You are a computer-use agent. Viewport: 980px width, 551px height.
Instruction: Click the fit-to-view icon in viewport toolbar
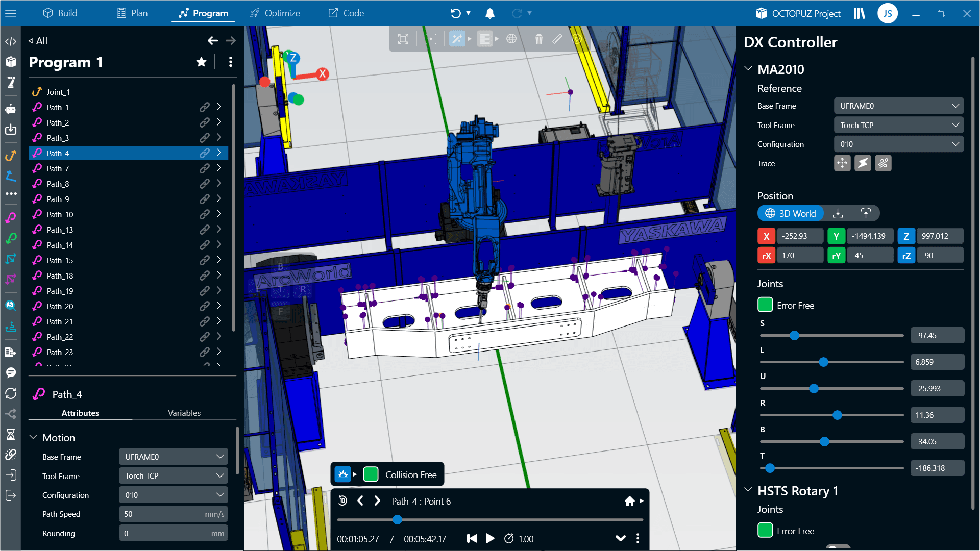(403, 39)
